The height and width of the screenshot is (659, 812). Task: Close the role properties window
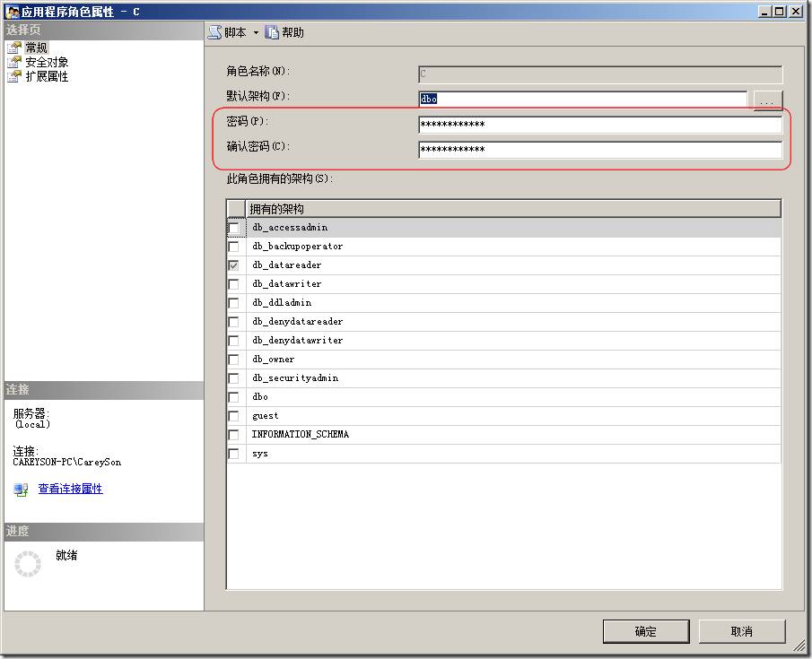point(796,12)
